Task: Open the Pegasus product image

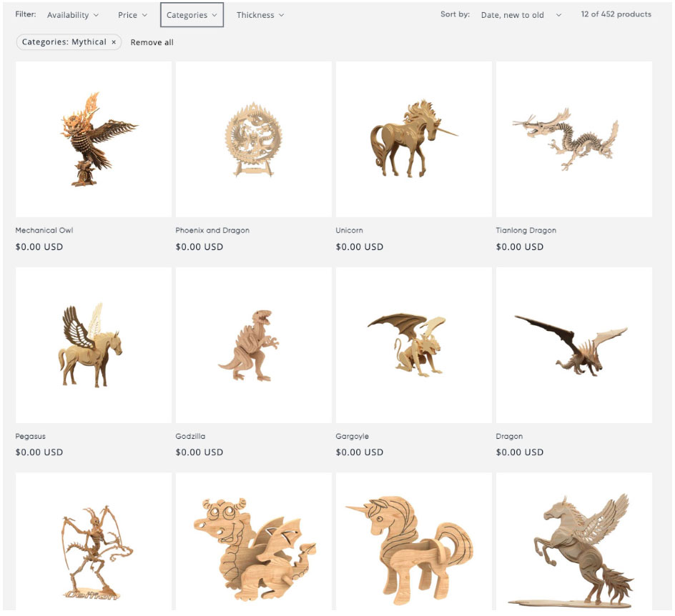Action: [94, 345]
